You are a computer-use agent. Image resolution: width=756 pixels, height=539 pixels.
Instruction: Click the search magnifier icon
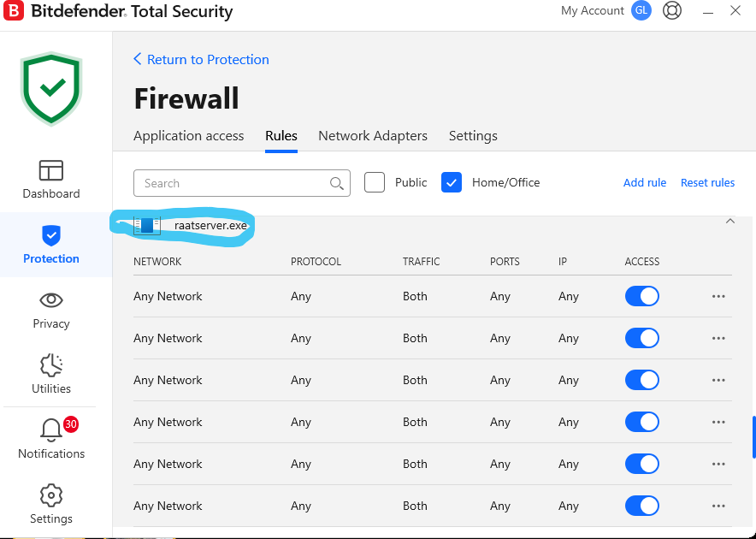coord(337,183)
